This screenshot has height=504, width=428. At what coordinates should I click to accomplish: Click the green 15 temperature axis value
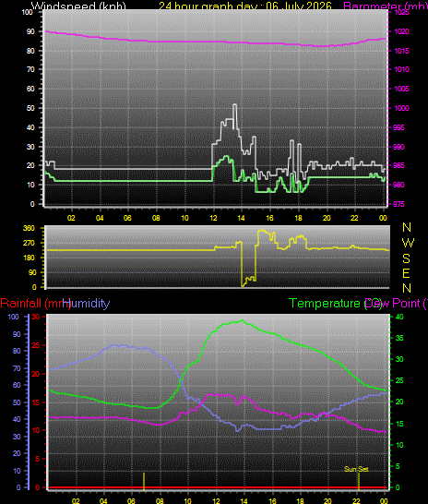pyautogui.click(x=399, y=424)
